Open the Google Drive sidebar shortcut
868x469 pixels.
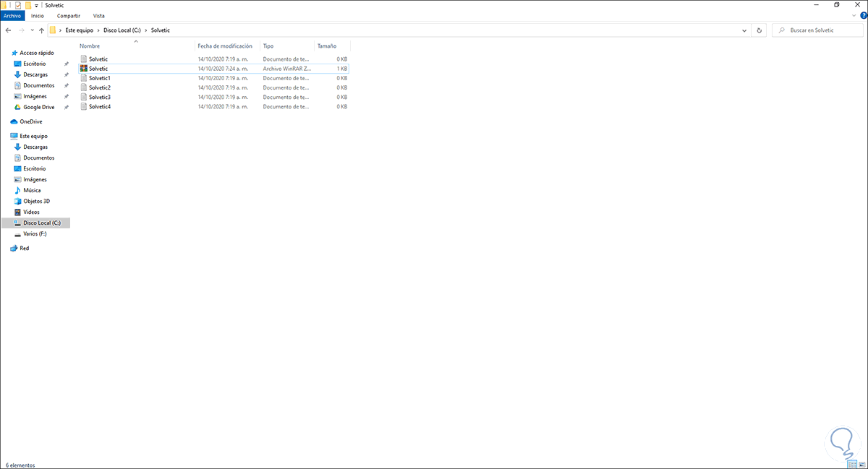click(37, 107)
